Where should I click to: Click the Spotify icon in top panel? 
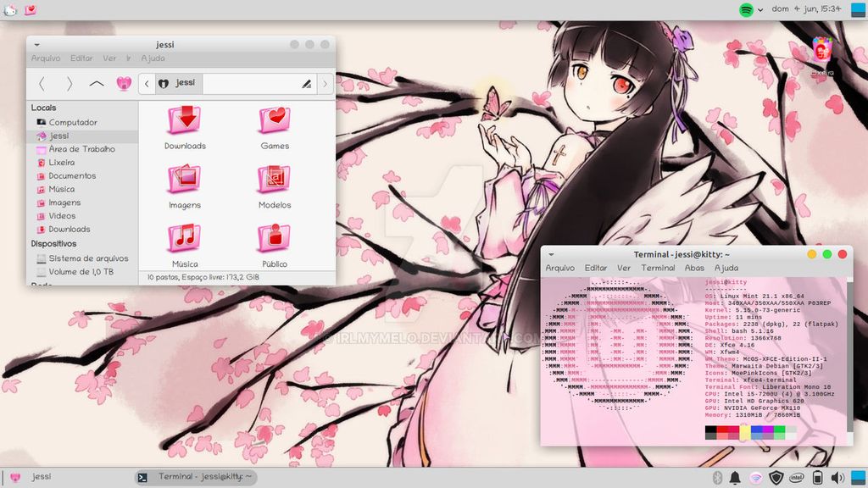tap(747, 10)
